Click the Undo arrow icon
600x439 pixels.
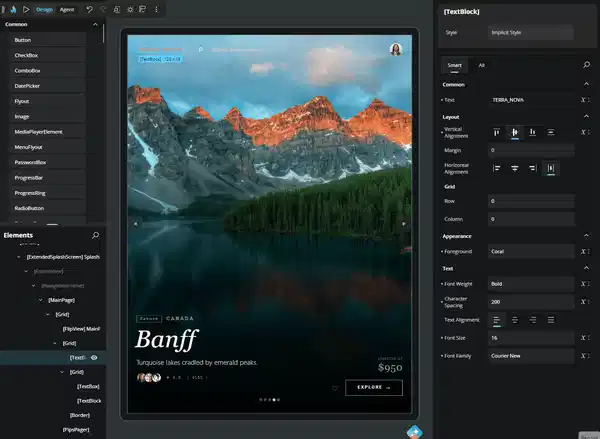89,9
